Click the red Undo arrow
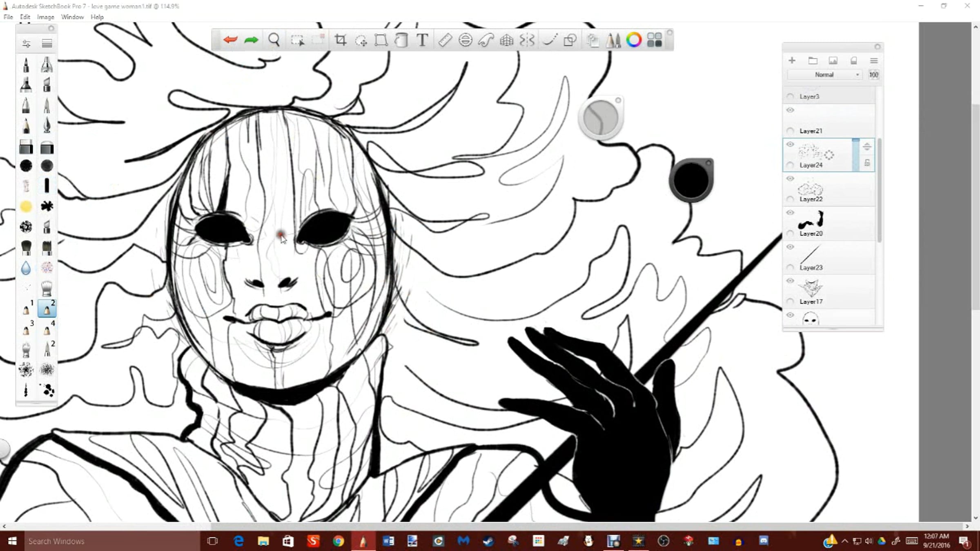This screenshot has width=980, height=551. pos(230,40)
